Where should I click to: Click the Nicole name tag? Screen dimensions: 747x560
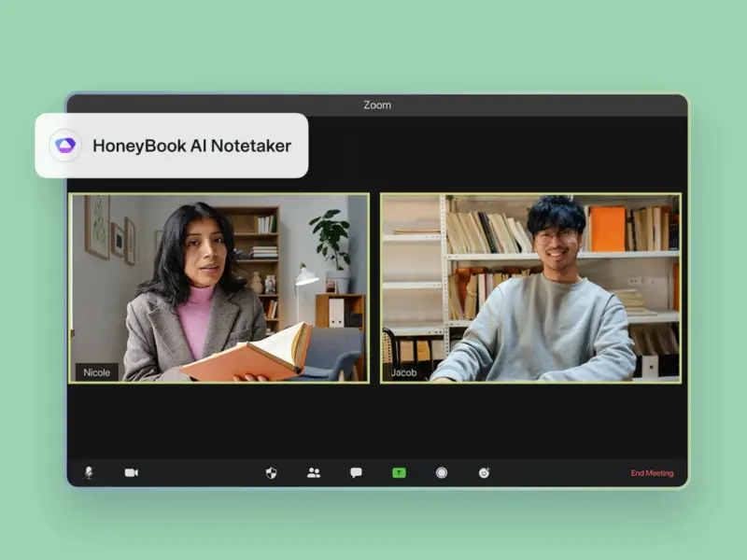pos(97,372)
